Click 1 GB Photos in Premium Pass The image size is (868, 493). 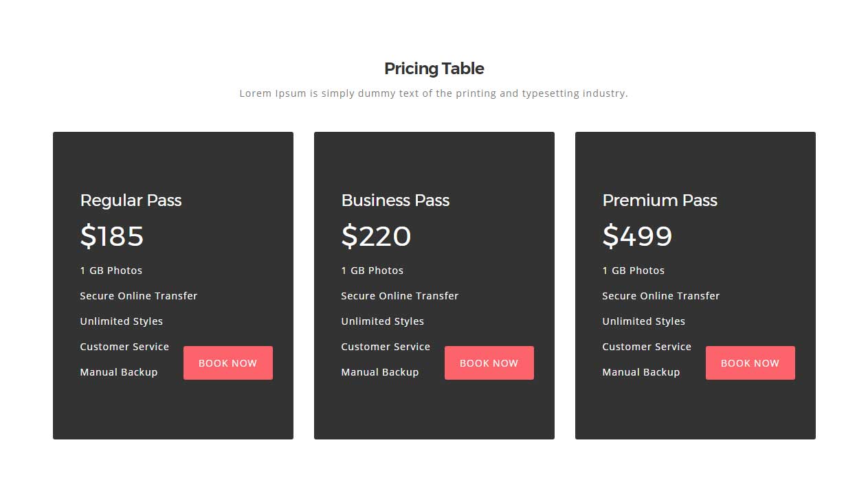coord(634,271)
